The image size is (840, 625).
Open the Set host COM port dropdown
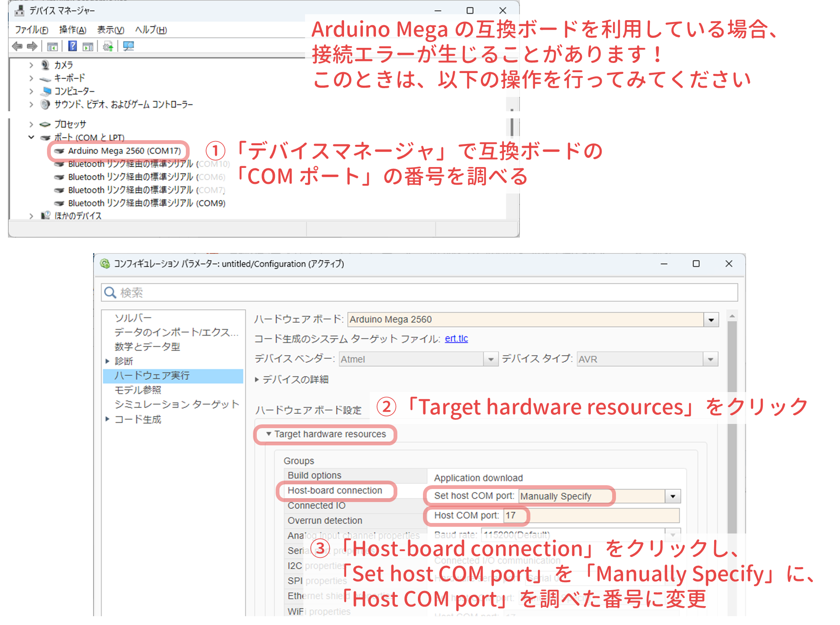(x=673, y=496)
